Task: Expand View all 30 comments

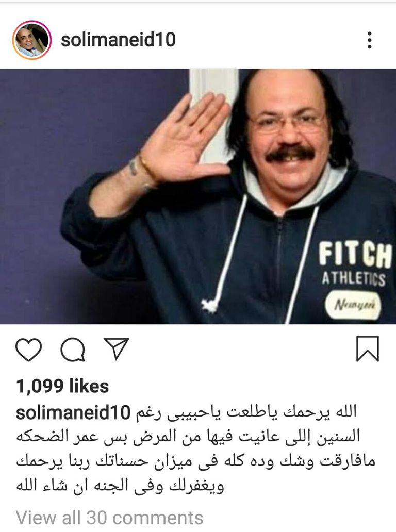Action: pos(110,518)
